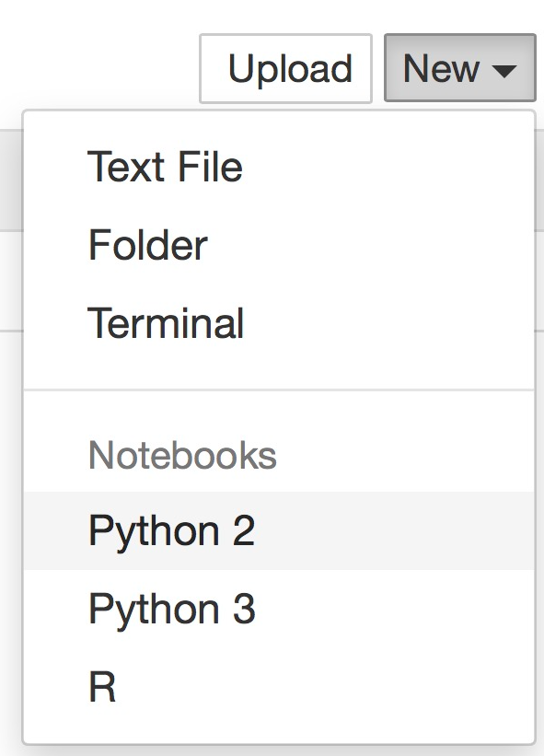Open a new Terminal

tap(279, 323)
